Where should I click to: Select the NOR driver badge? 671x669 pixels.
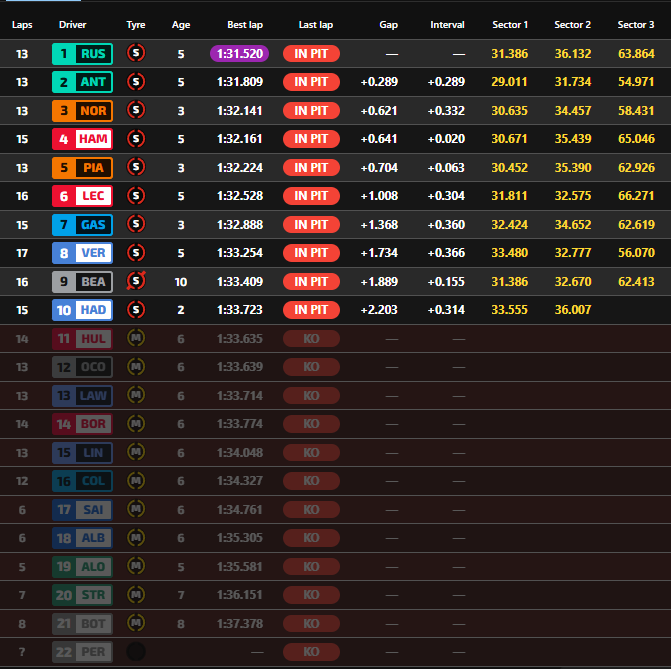click(x=82, y=111)
